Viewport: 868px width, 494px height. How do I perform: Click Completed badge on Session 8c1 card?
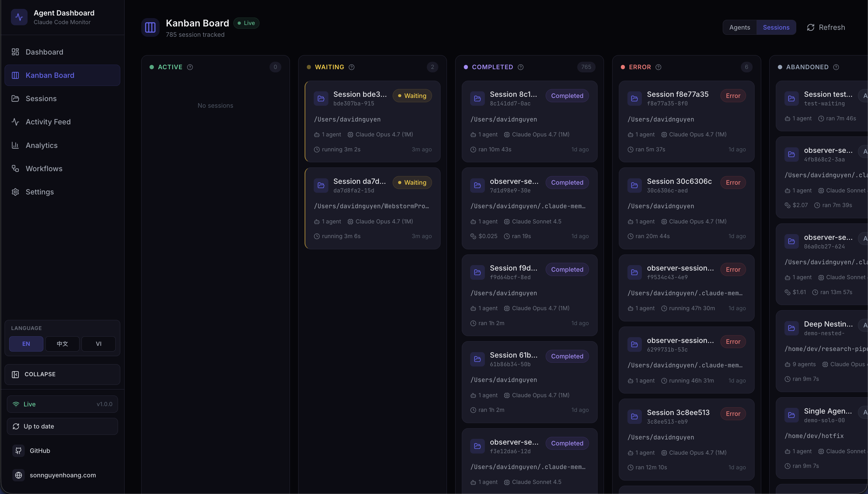[567, 96]
